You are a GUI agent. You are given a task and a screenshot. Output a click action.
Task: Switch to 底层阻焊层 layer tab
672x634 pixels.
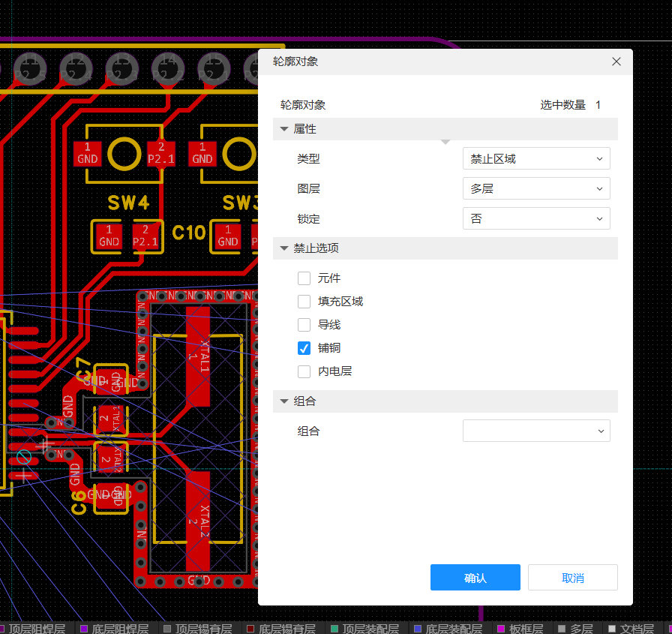pos(115,629)
